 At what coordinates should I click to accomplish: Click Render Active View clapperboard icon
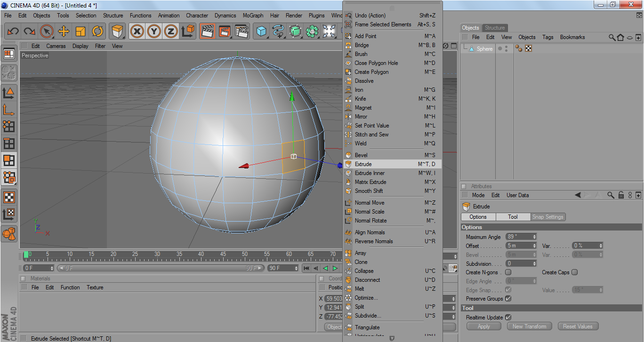pyautogui.click(x=208, y=32)
